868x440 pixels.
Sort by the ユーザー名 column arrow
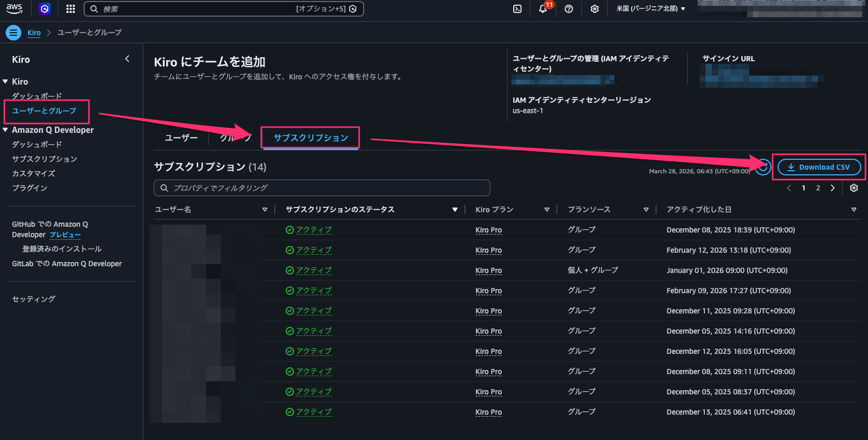(265, 210)
